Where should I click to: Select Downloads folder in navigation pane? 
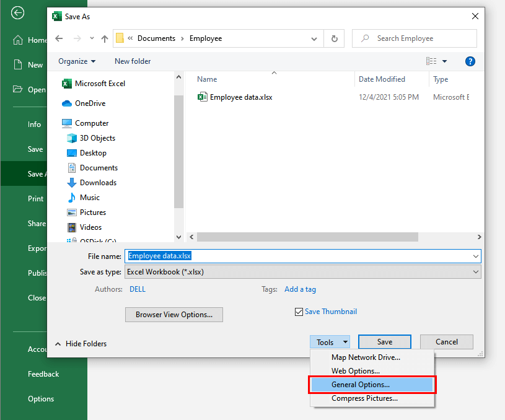(x=98, y=183)
